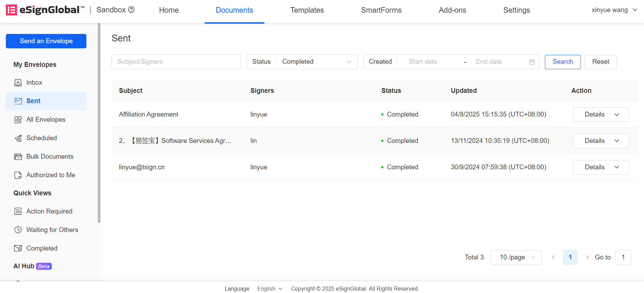Click the Sandbox help question-mark icon
Image resolution: width=644 pixels, height=293 pixels.
point(131,10)
